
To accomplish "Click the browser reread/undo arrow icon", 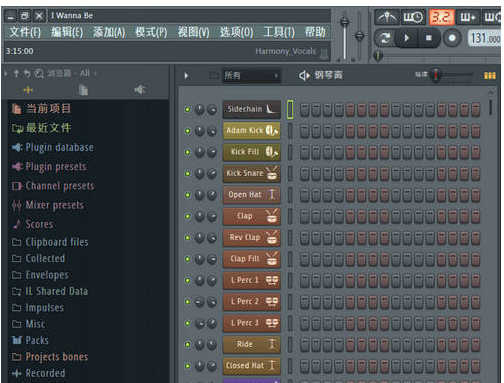I will click(27, 73).
